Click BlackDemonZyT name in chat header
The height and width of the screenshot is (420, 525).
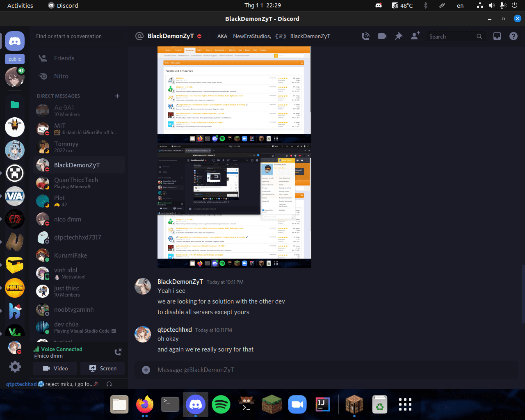coord(171,36)
